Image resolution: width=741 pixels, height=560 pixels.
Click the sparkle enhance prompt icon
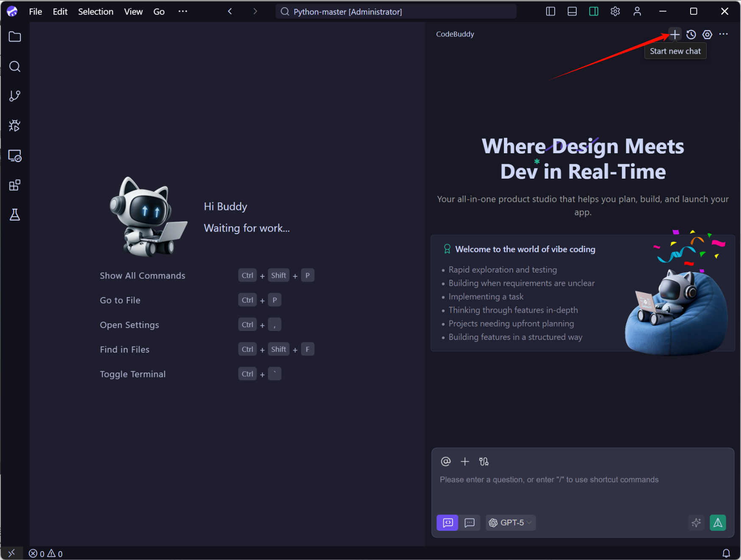tap(696, 523)
